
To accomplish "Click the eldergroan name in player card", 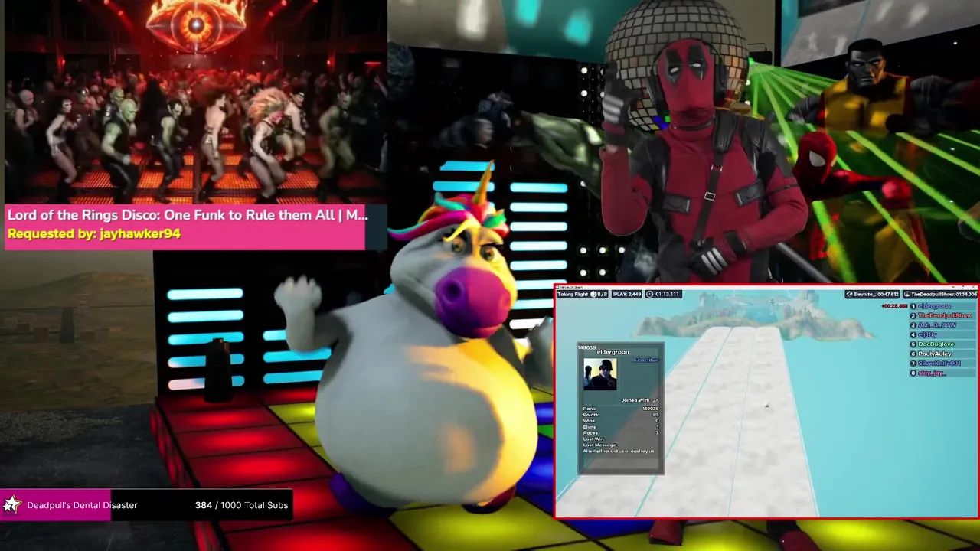I will (612, 352).
